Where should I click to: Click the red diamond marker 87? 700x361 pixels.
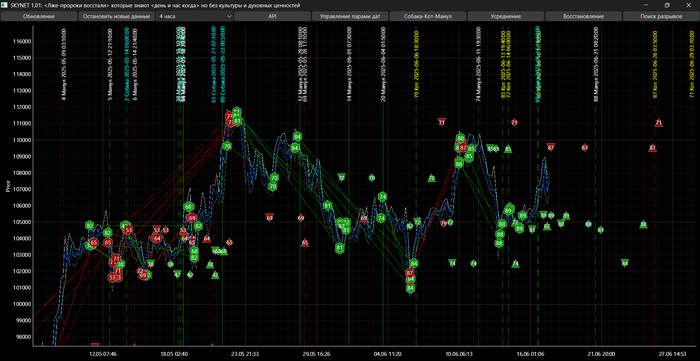(585, 147)
